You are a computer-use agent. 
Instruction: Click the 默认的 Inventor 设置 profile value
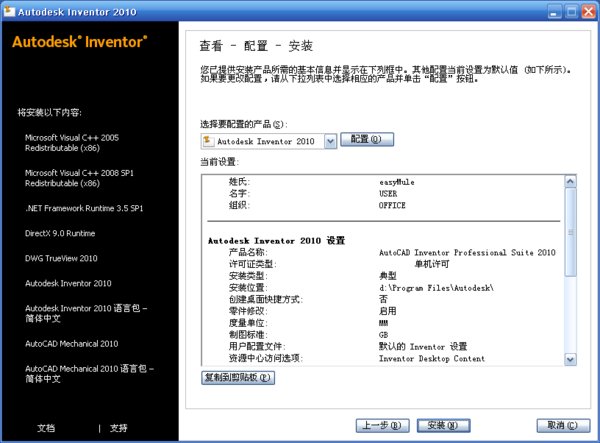(x=423, y=347)
